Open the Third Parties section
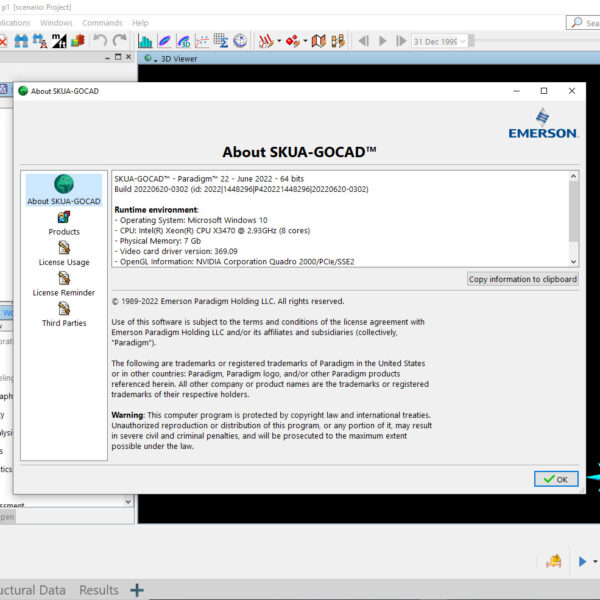 coord(64,315)
